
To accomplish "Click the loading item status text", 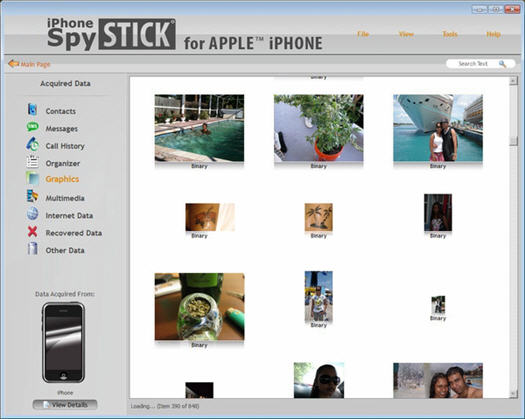I will (x=165, y=406).
